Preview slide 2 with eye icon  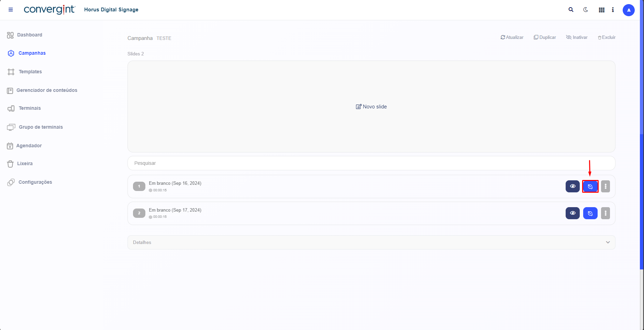pos(573,213)
